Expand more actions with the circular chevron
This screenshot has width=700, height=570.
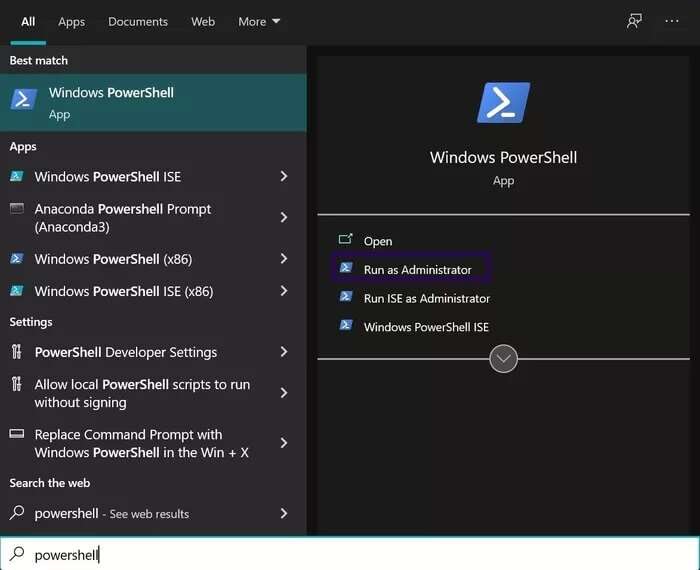pyautogui.click(x=503, y=358)
